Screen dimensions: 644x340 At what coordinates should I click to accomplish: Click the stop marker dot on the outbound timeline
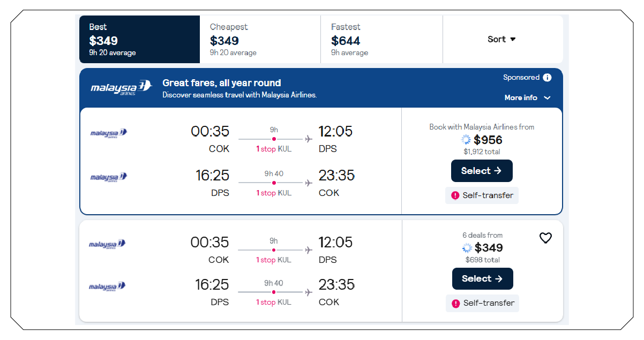coord(274,138)
